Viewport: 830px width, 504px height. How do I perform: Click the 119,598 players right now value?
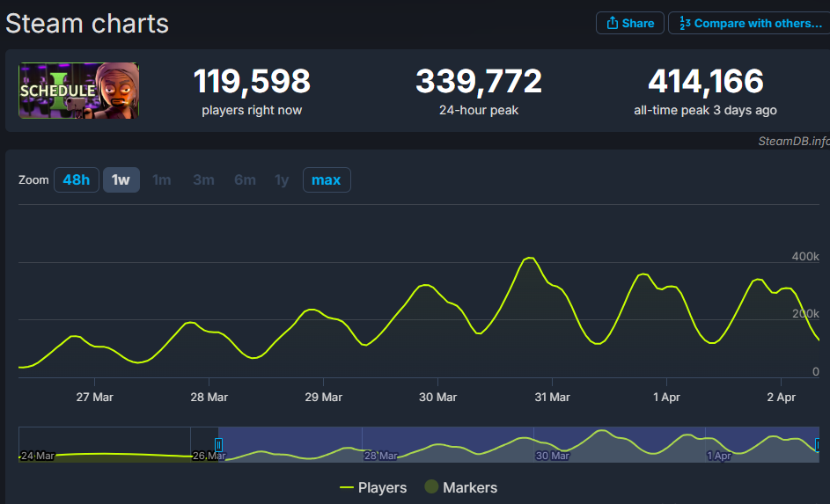pyautogui.click(x=252, y=82)
